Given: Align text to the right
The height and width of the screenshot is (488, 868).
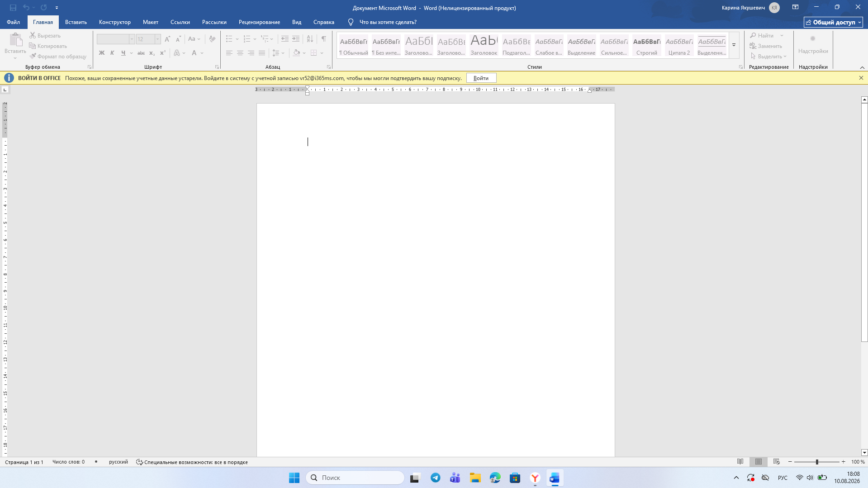Looking at the screenshot, I should pyautogui.click(x=251, y=53).
